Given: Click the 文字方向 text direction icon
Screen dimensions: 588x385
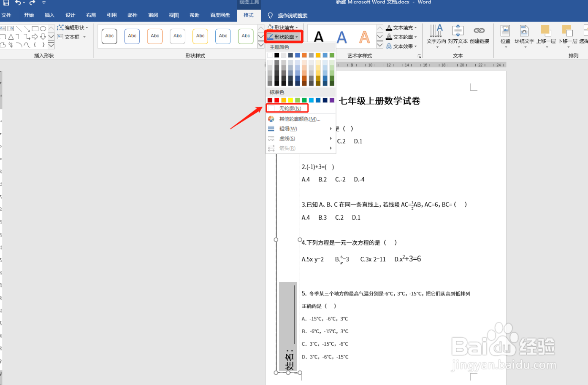Looking at the screenshot, I should pyautogui.click(x=436, y=30).
